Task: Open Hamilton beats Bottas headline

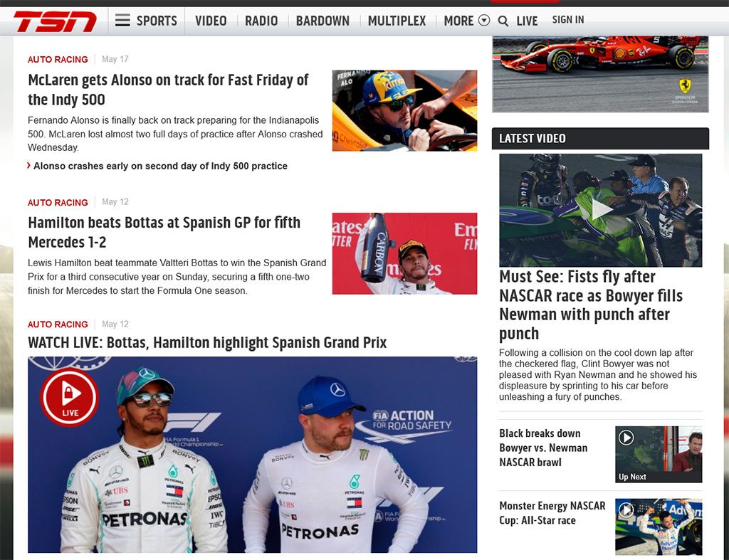Action: [164, 233]
